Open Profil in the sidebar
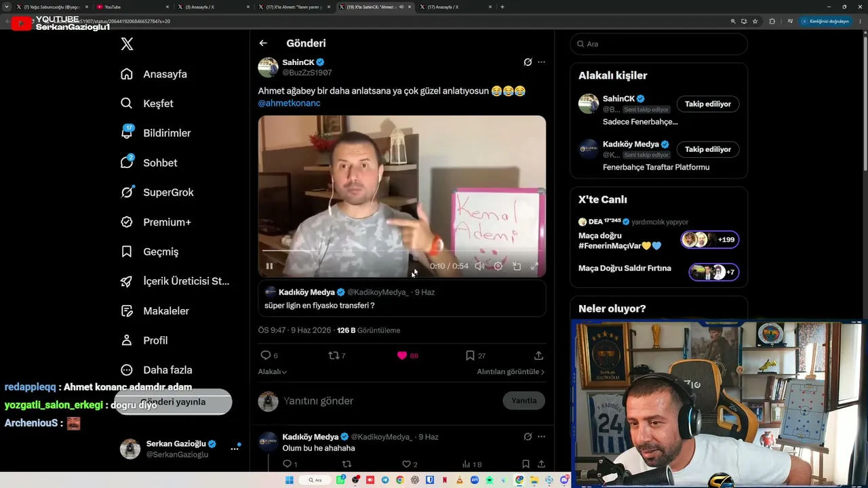Image resolution: width=868 pixels, height=488 pixels. coord(144,340)
